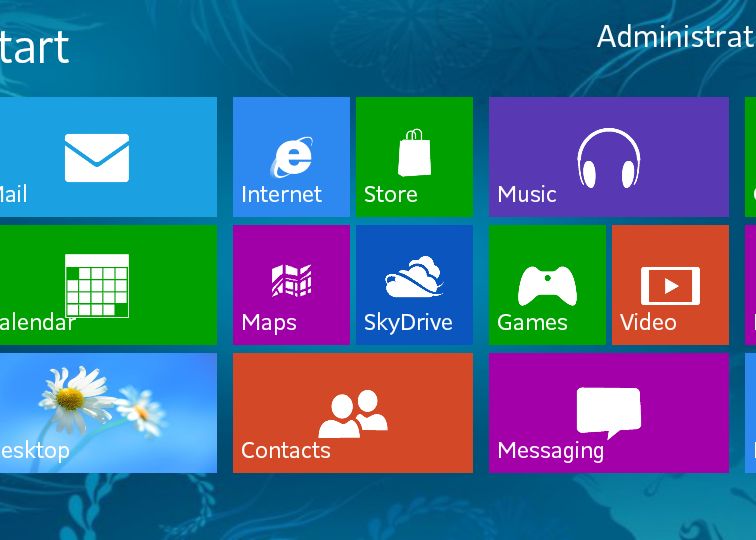Open the Administrator user account menu
This screenshot has height=540, width=756.
[x=675, y=37]
